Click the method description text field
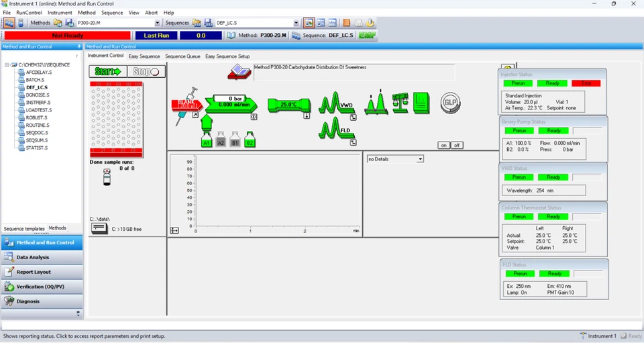This screenshot has height=343, width=644. tap(354, 72)
